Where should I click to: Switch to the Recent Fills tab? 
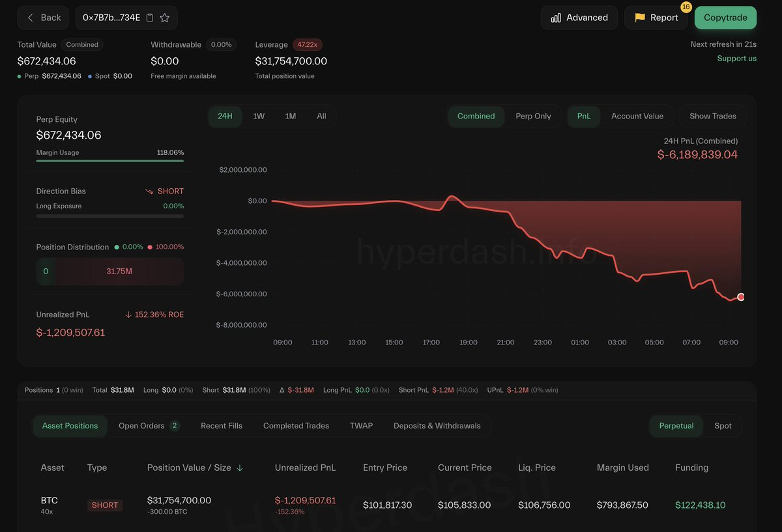pos(221,426)
